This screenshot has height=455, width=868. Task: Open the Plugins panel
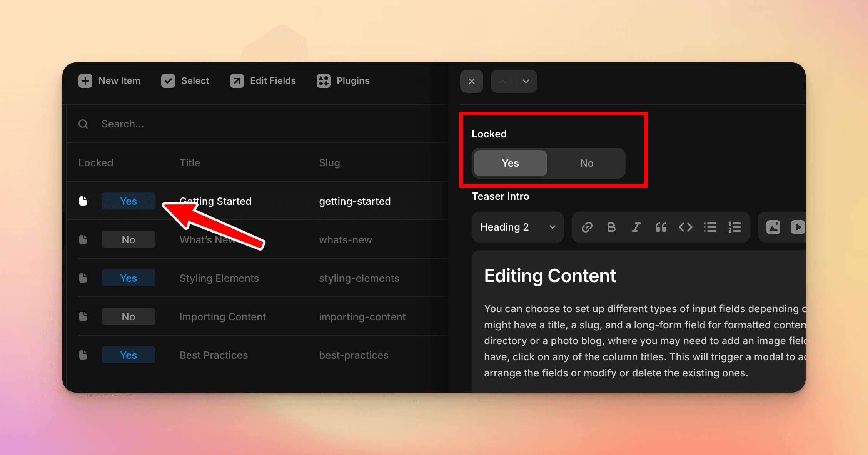342,81
